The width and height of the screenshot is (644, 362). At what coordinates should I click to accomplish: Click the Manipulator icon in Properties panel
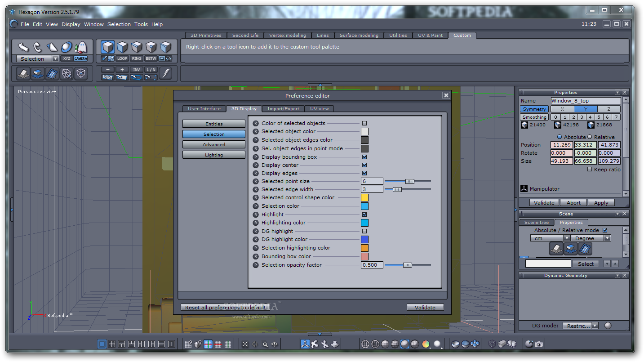pos(524,189)
